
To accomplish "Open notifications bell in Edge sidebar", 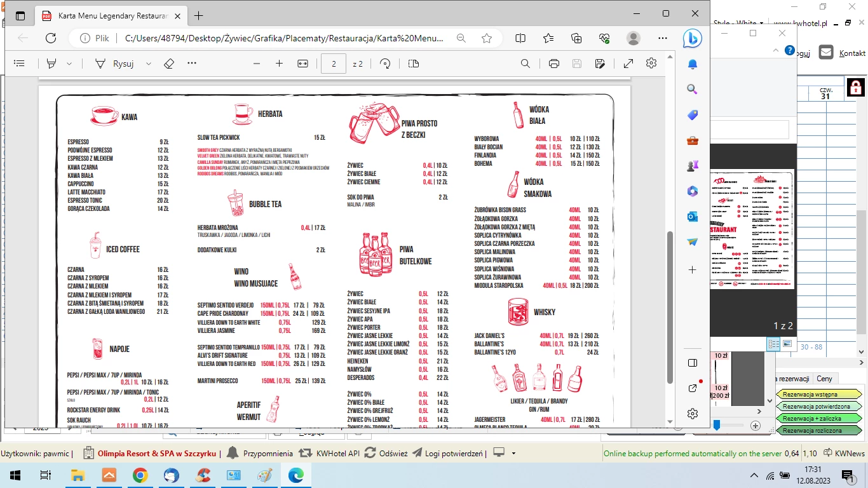I will (x=693, y=64).
